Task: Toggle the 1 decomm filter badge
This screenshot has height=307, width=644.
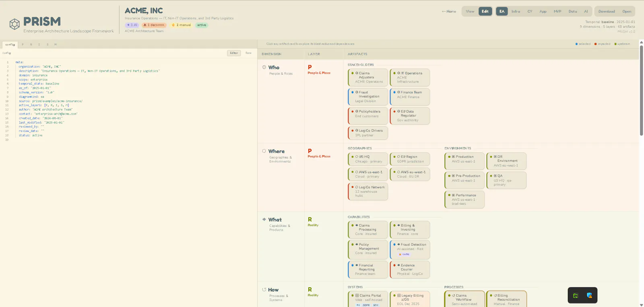Action: tap(154, 25)
